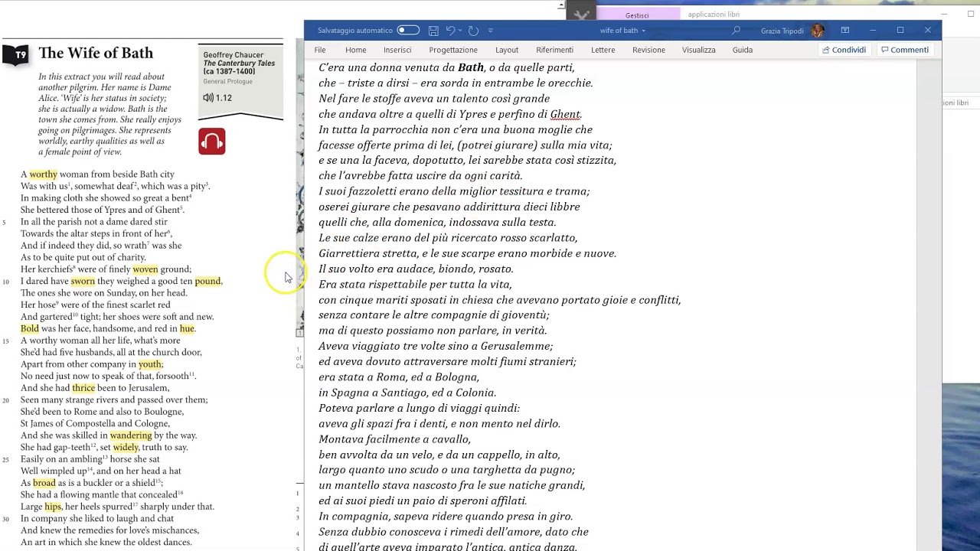
Task: Click the line 'Montava facilmente a cavallo,'
Action: (x=394, y=439)
